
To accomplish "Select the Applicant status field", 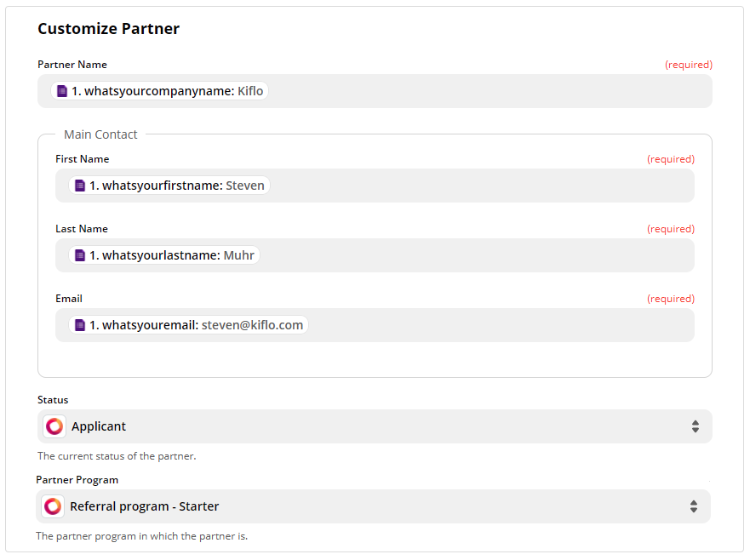I will pos(375,426).
